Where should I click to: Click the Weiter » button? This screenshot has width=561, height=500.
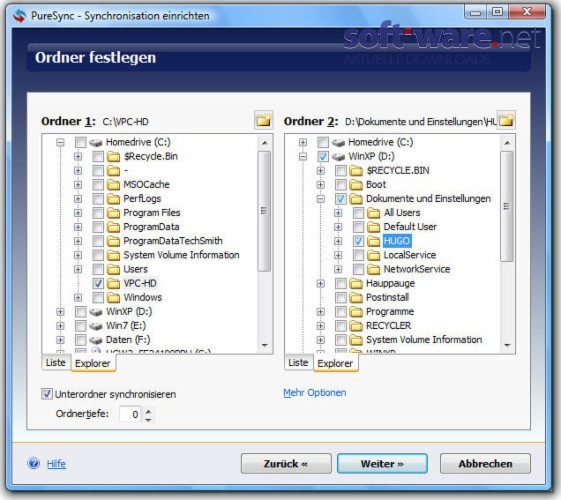(x=382, y=464)
